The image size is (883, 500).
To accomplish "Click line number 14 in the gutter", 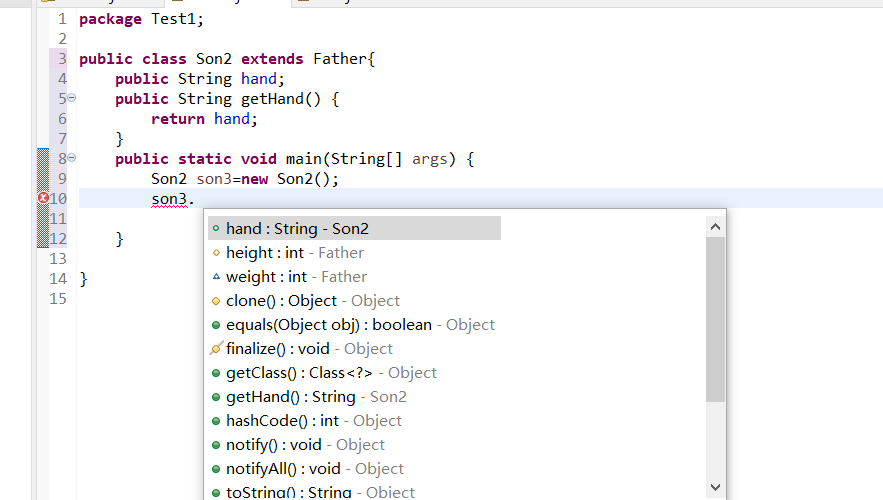I will click(x=58, y=279).
